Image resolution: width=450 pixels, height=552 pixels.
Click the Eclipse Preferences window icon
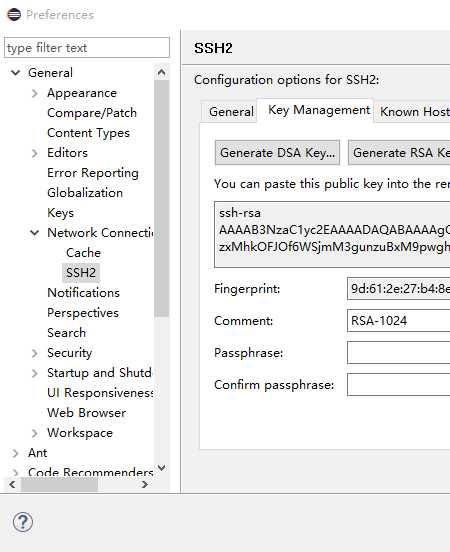coord(14,14)
